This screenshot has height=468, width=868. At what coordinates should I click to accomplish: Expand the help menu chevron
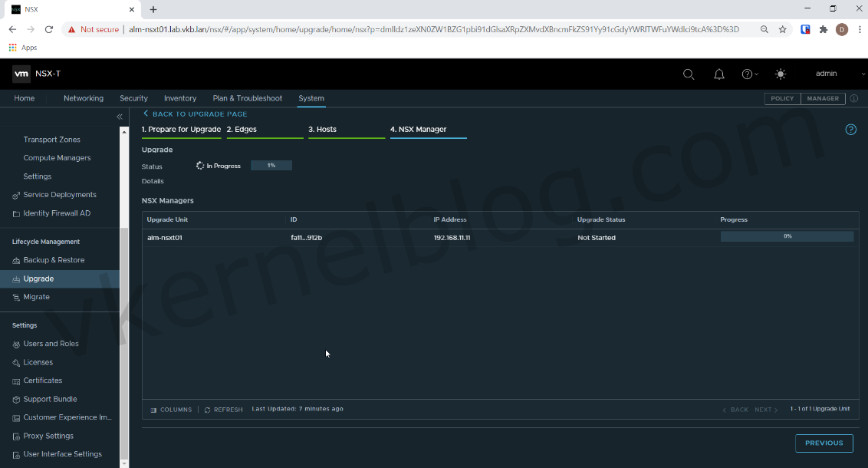(756, 74)
